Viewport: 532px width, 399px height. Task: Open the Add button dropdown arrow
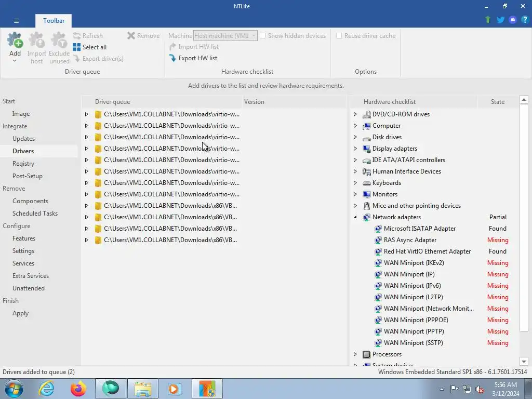pos(15,61)
